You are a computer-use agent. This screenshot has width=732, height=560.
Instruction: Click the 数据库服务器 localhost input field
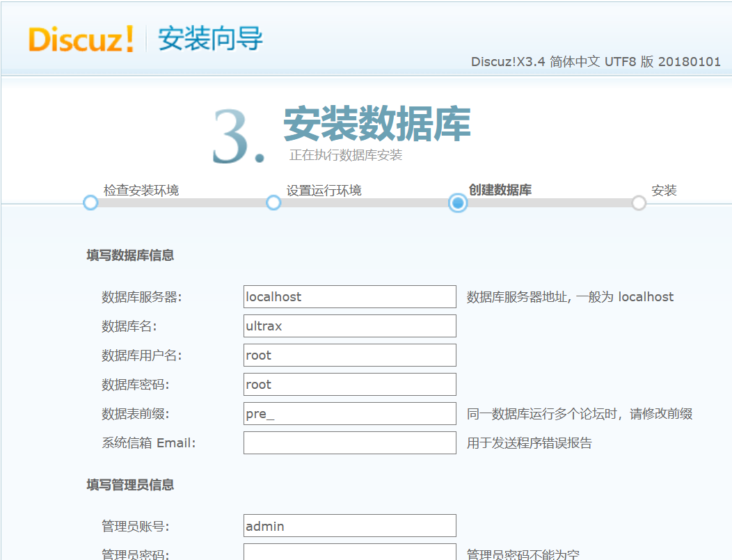point(350,297)
